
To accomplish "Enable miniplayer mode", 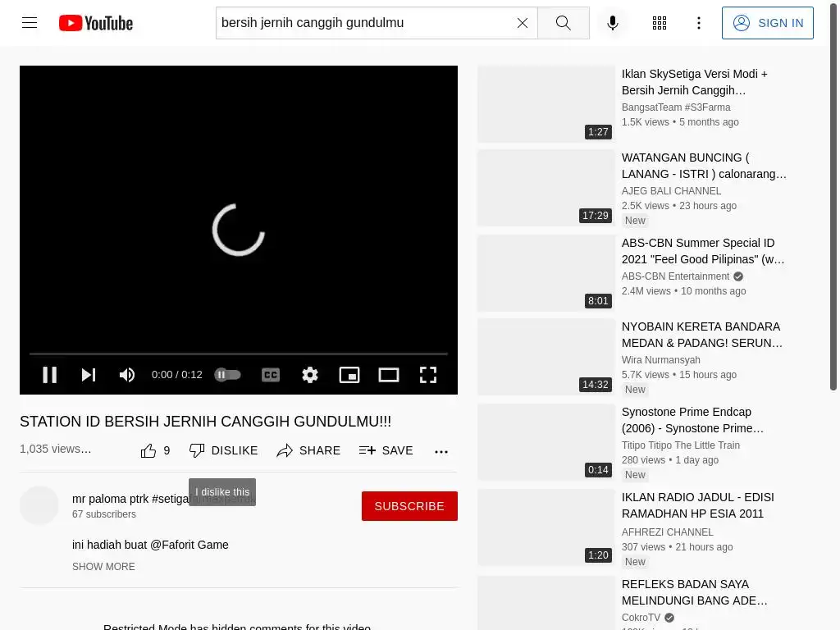I will point(349,374).
